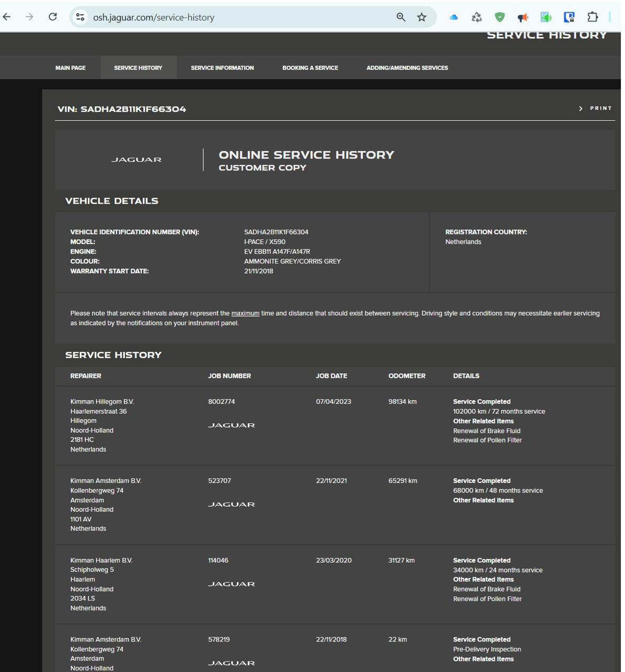The image size is (625, 672).
Task: Click the 34000 km / 24 months service text
Action: pyautogui.click(x=498, y=570)
